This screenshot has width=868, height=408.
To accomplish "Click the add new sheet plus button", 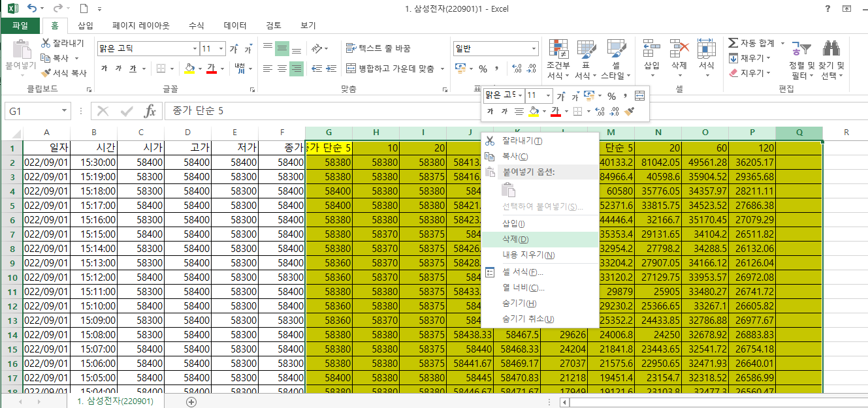I will [191, 401].
